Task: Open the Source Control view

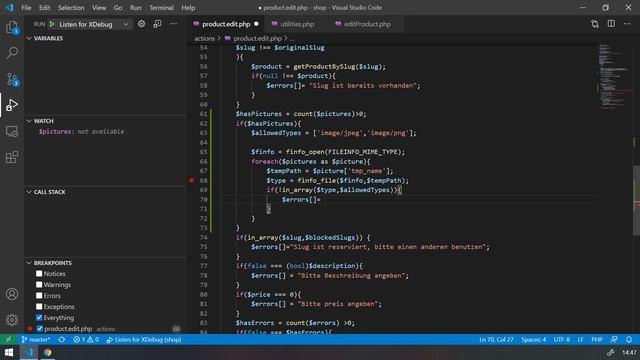Action: tap(12, 79)
